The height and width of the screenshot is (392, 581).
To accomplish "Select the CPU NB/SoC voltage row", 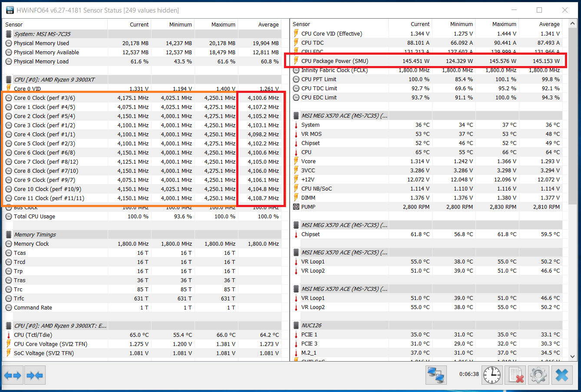I will pyautogui.click(x=426, y=188).
